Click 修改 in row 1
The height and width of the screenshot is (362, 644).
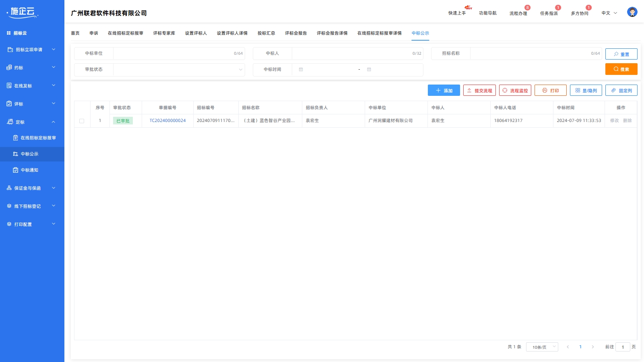(614, 121)
